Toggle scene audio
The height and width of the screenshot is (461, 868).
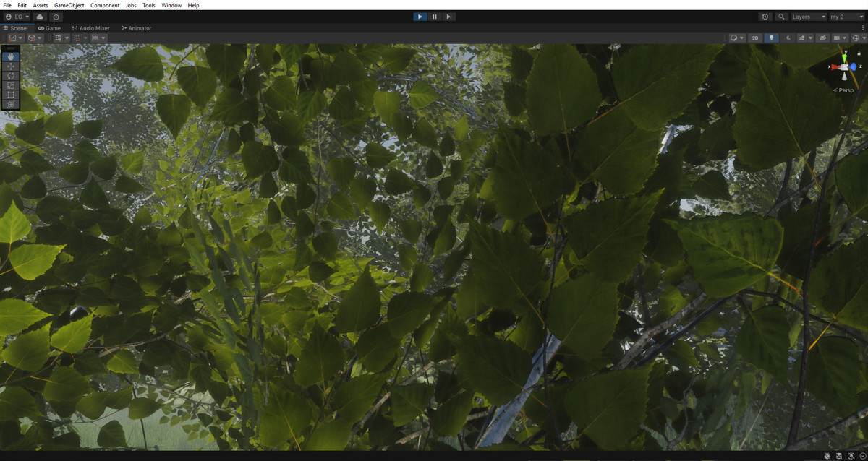coord(788,38)
